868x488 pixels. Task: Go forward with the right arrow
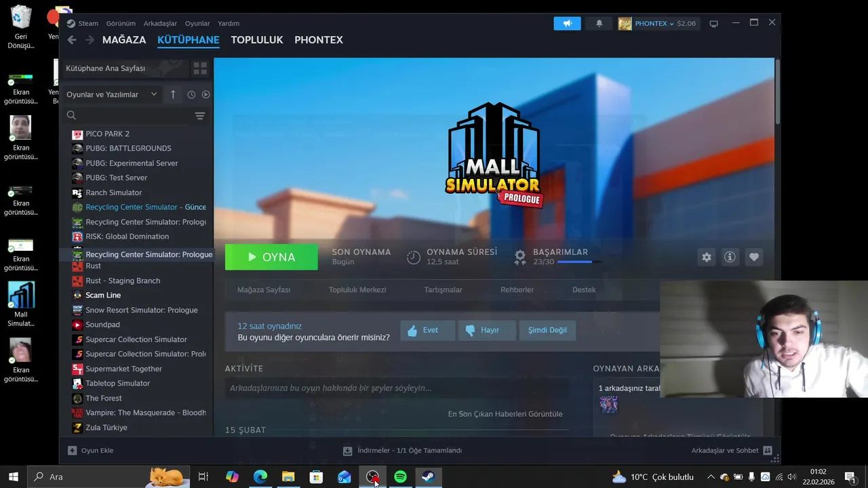coord(90,40)
